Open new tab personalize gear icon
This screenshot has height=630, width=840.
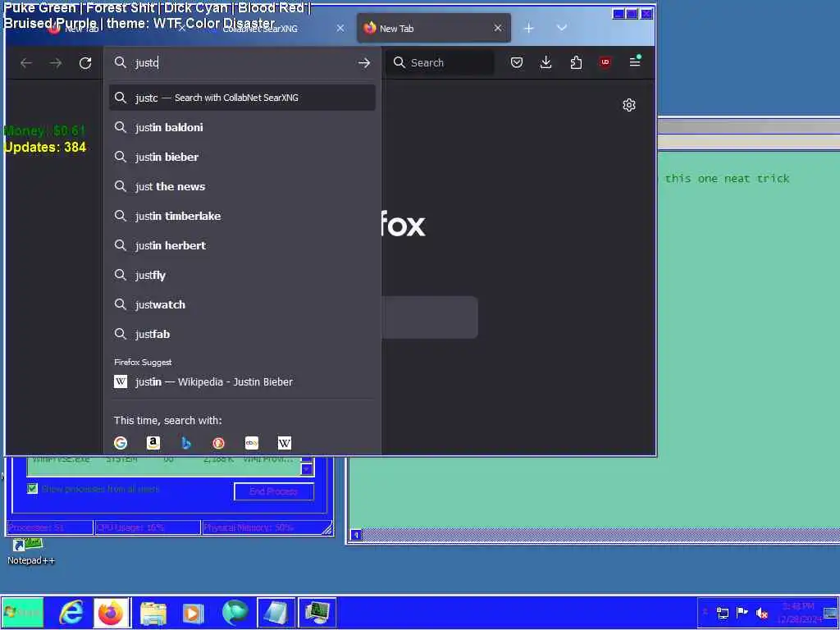click(629, 105)
